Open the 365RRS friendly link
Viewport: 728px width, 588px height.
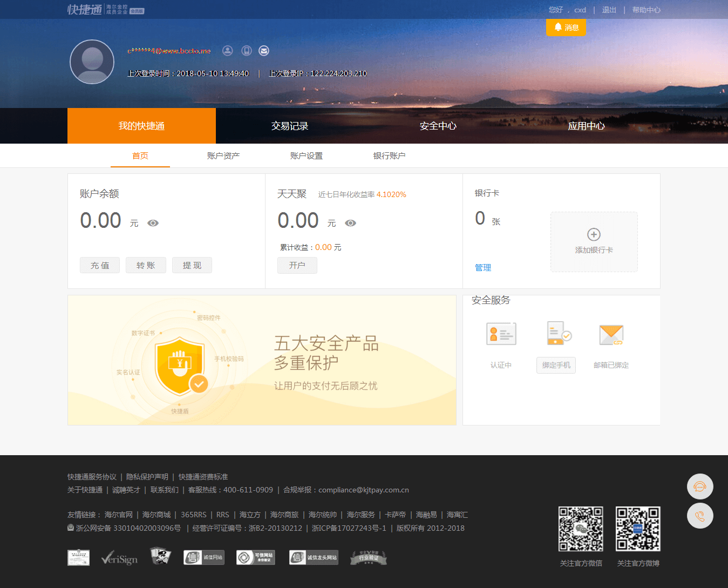click(x=194, y=515)
